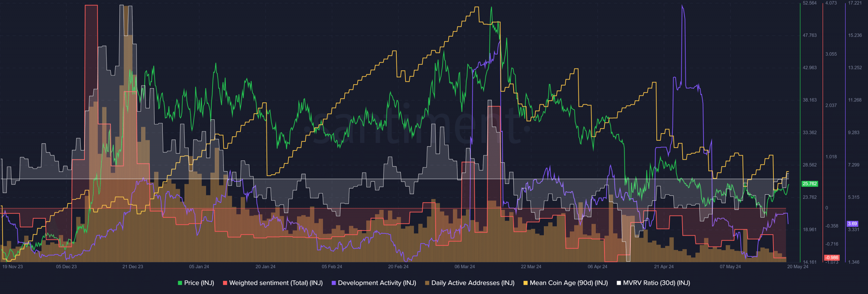Click the 20 Jan 24 date label
Viewport: 868px width, 294px height.
coord(265,267)
